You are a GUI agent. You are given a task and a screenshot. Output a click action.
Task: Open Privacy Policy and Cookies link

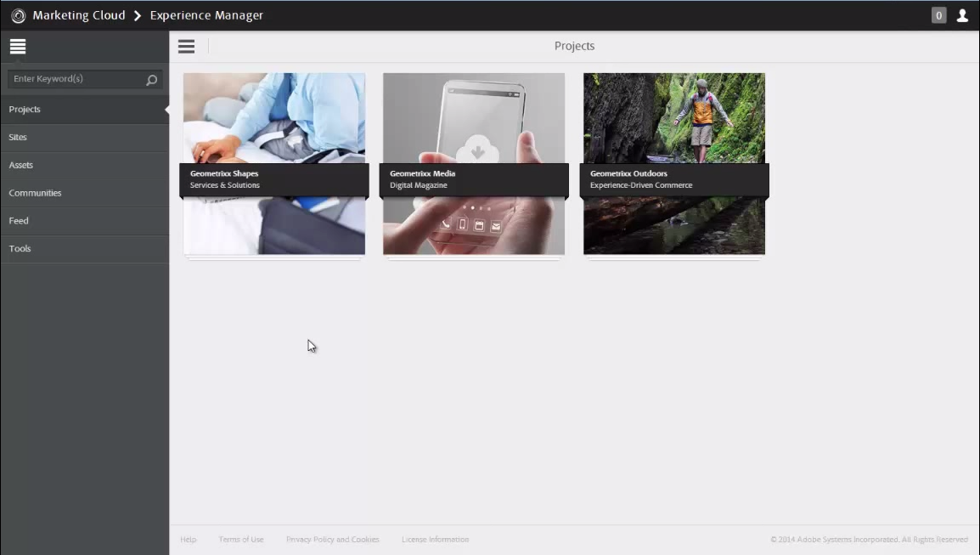(332, 540)
